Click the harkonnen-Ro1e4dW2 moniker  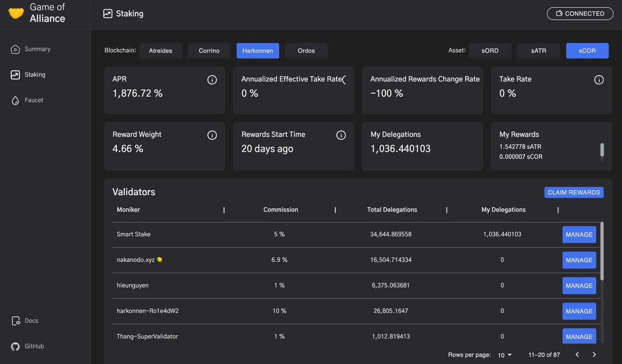pos(148,311)
